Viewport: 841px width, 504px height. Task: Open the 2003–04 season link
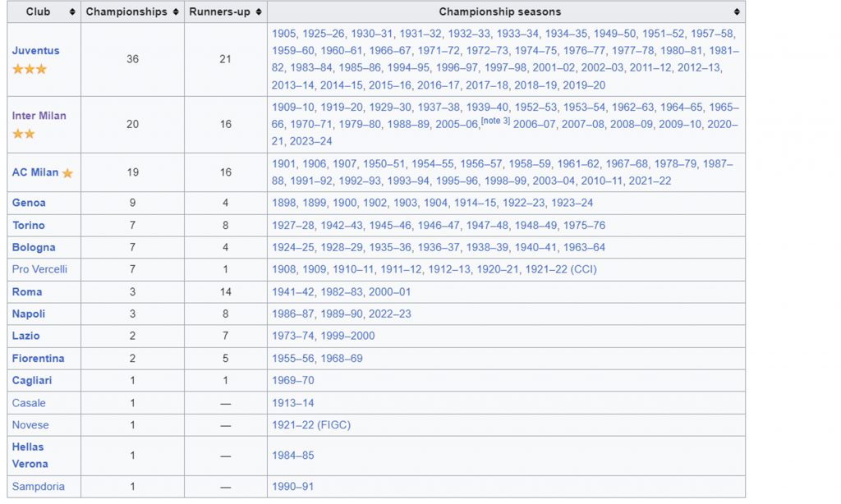coord(554,181)
